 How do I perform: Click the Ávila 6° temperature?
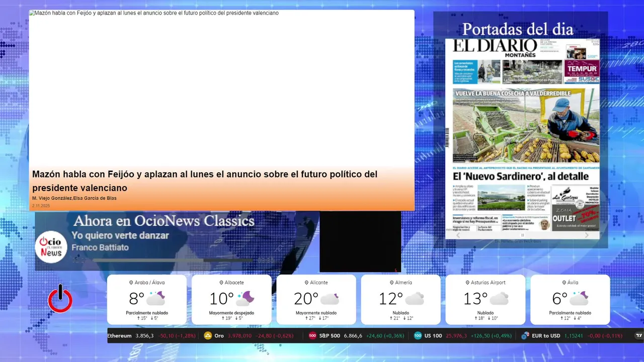pos(559,299)
